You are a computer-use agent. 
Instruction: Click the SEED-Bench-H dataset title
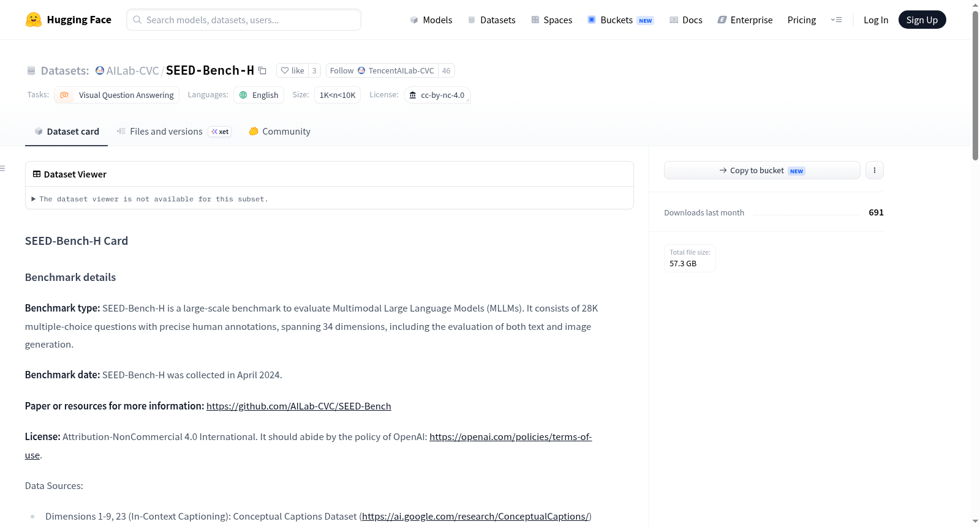210,70
